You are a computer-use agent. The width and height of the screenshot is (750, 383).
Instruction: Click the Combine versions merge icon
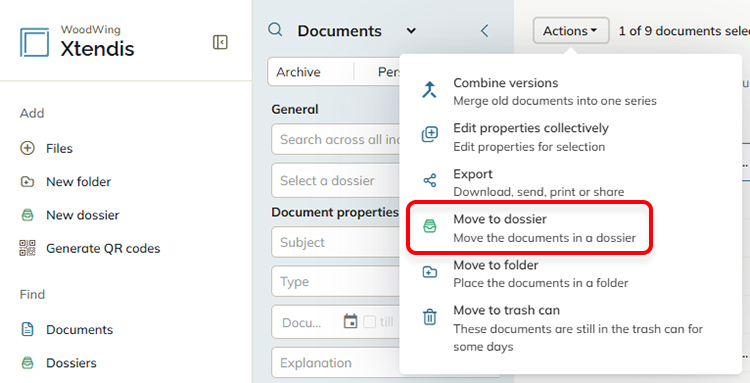point(430,90)
